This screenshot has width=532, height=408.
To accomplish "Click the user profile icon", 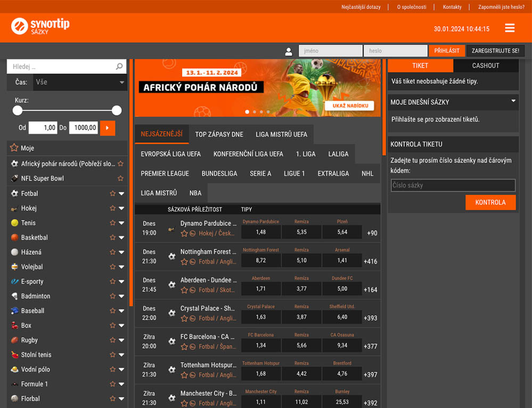I will 289,51.
